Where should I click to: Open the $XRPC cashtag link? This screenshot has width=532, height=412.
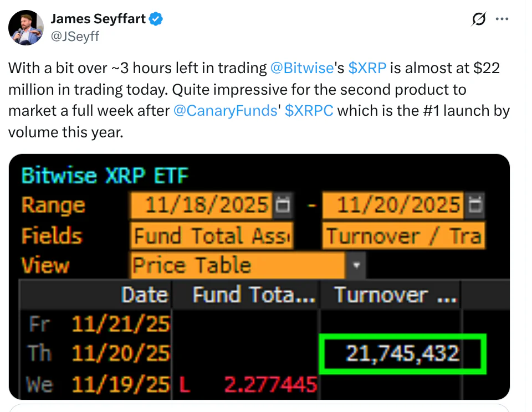310,110
